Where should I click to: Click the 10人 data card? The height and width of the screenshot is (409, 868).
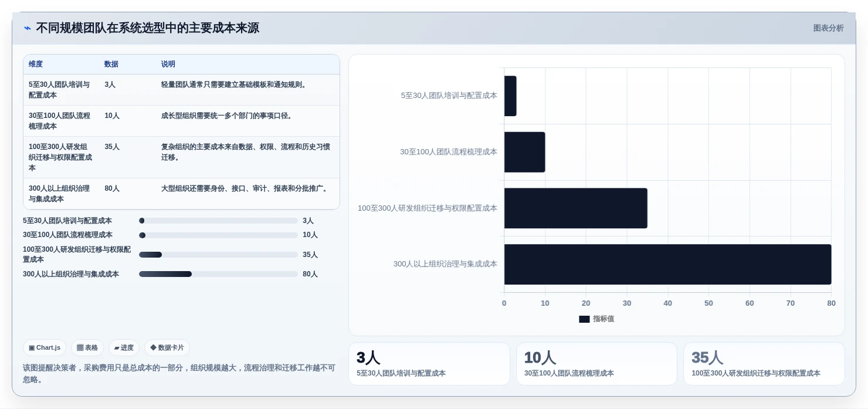pos(597,364)
